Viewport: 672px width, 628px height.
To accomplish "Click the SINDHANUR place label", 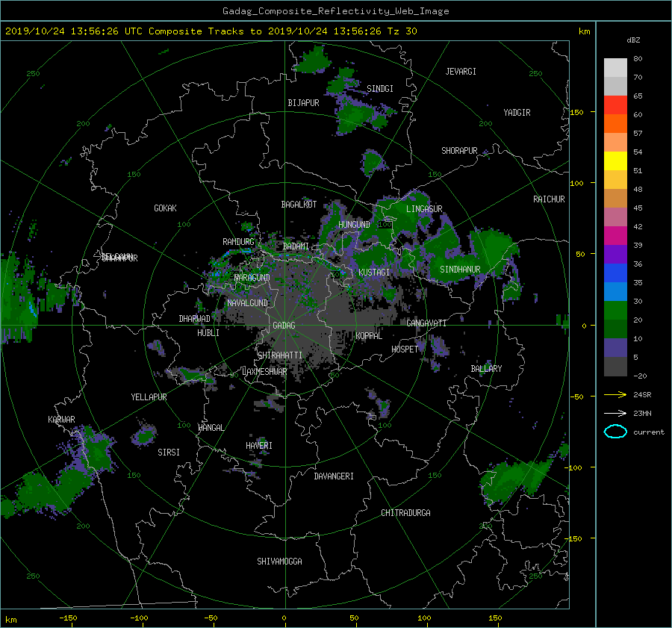I will tap(460, 270).
